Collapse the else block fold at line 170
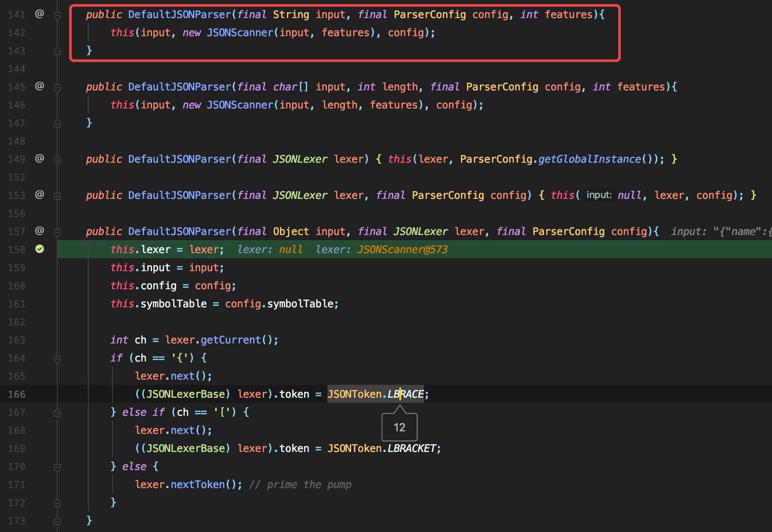Image resolution: width=772 pixels, height=532 pixels. (57, 467)
